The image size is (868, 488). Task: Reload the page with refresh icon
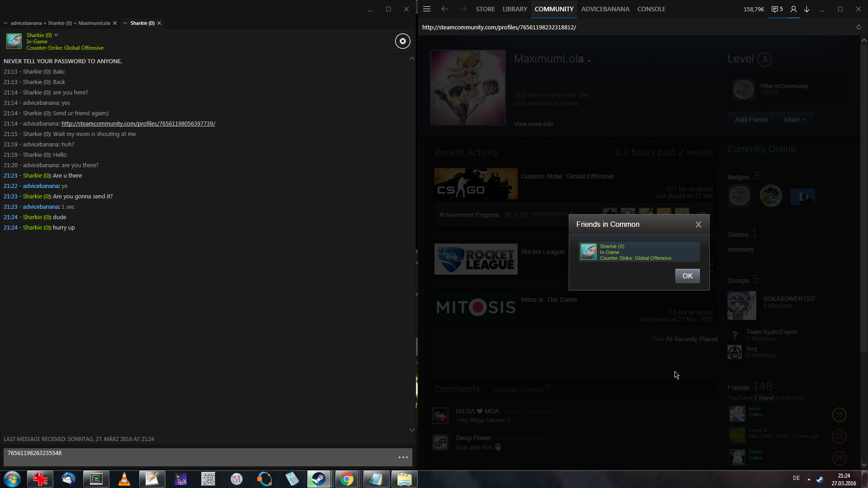click(x=859, y=27)
